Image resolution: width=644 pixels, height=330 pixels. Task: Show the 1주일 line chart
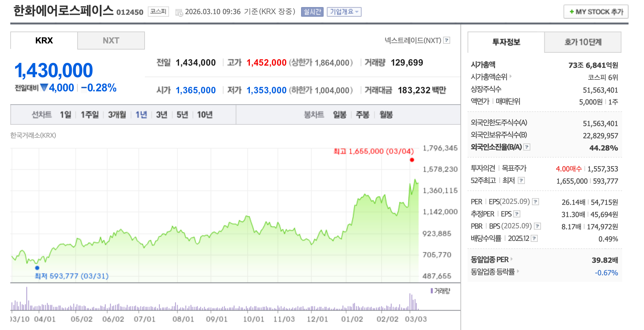[90, 115]
